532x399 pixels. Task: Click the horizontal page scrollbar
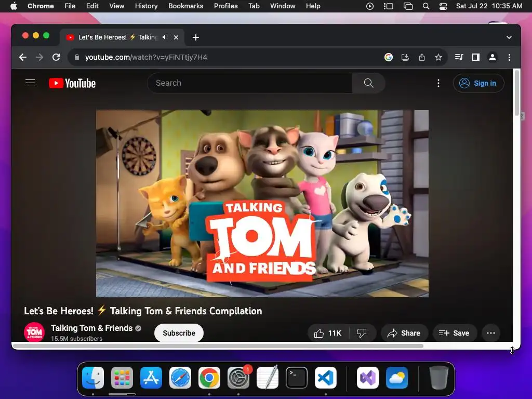pos(218,346)
